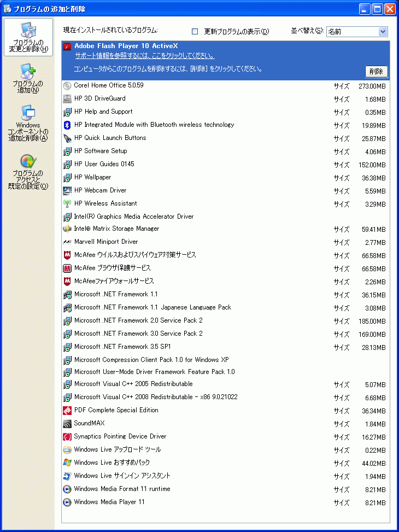Click the title bar program icon

point(7,9)
